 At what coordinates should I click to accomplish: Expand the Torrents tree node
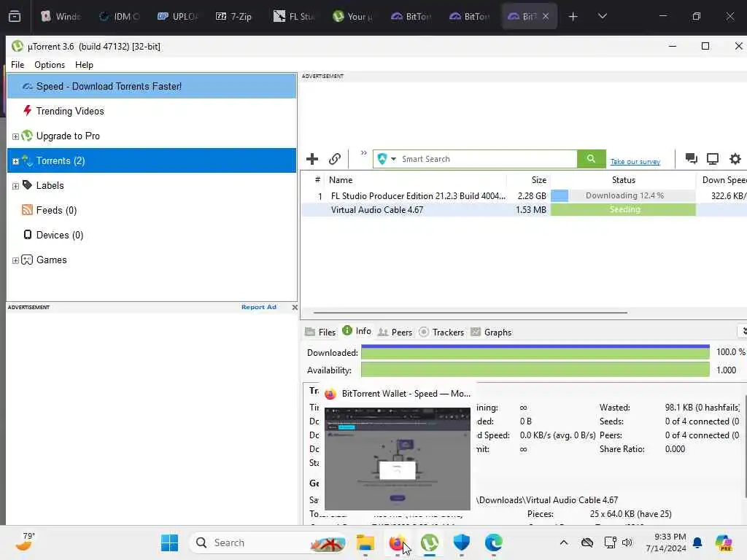pyautogui.click(x=15, y=161)
